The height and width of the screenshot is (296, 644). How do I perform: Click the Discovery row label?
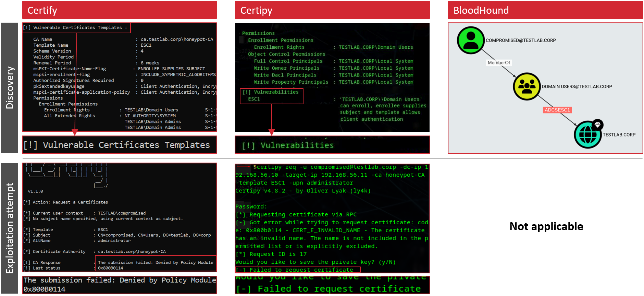click(x=9, y=88)
